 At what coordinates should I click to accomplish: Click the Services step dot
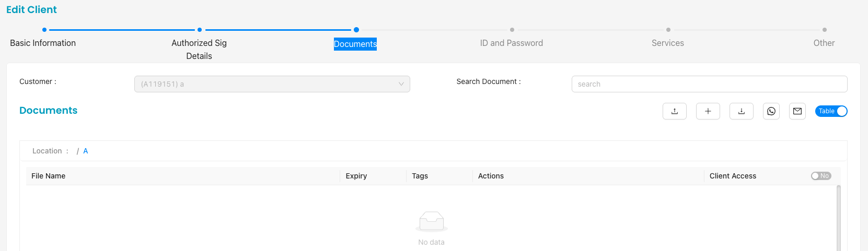point(668,30)
